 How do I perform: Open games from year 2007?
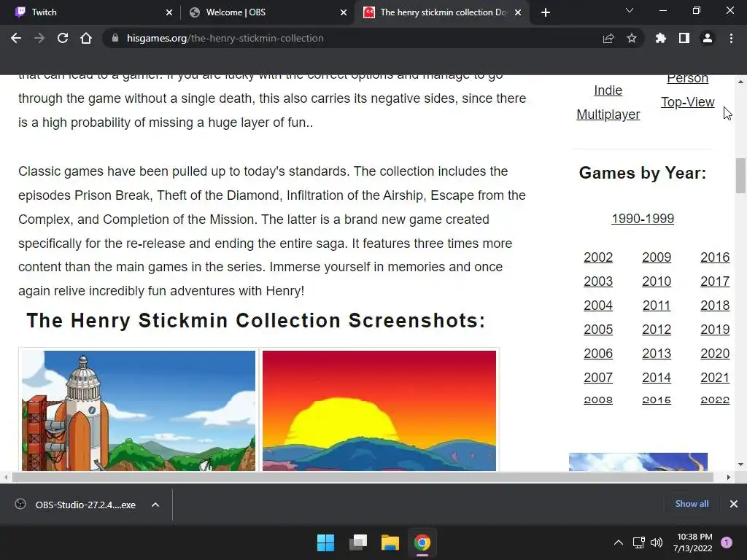tap(598, 378)
